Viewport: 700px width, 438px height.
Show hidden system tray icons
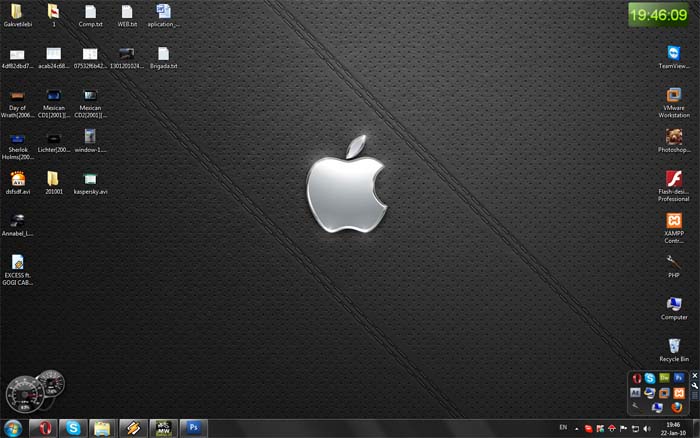[576, 429]
